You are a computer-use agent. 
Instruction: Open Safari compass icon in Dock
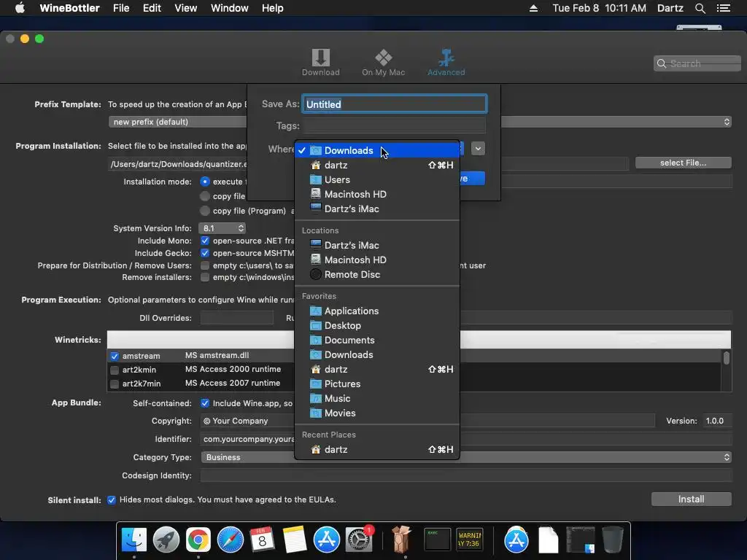click(230, 540)
